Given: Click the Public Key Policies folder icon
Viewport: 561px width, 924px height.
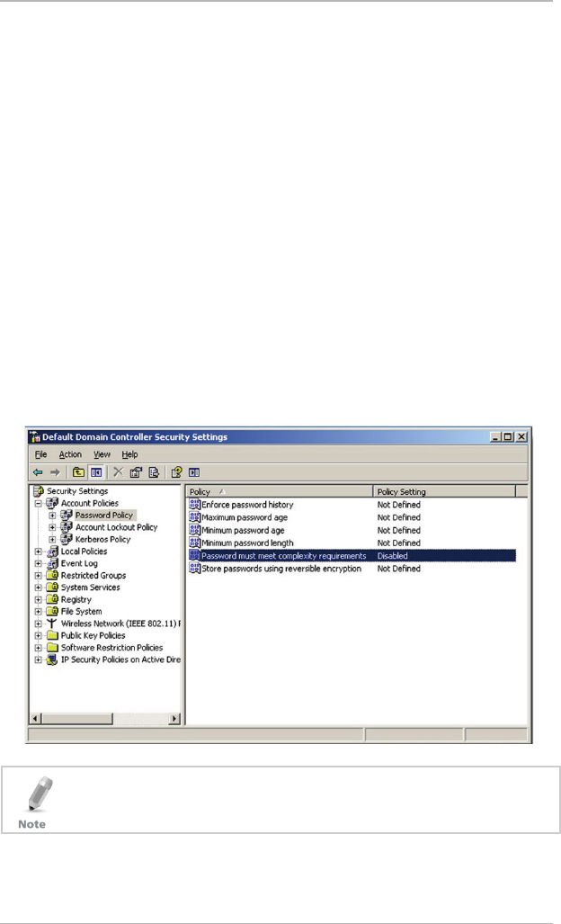Looking at the screenshot, I should click(x=52, y=635).
